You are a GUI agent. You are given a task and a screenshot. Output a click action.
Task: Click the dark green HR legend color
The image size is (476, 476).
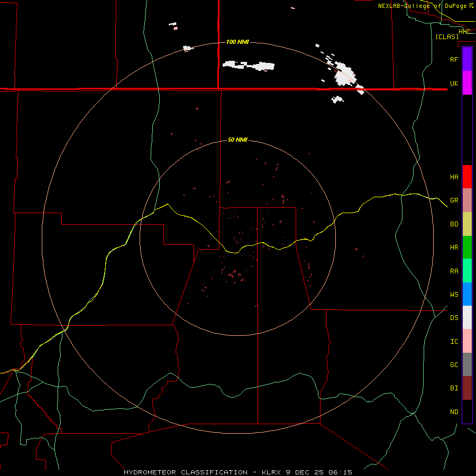tap(467, 248)
